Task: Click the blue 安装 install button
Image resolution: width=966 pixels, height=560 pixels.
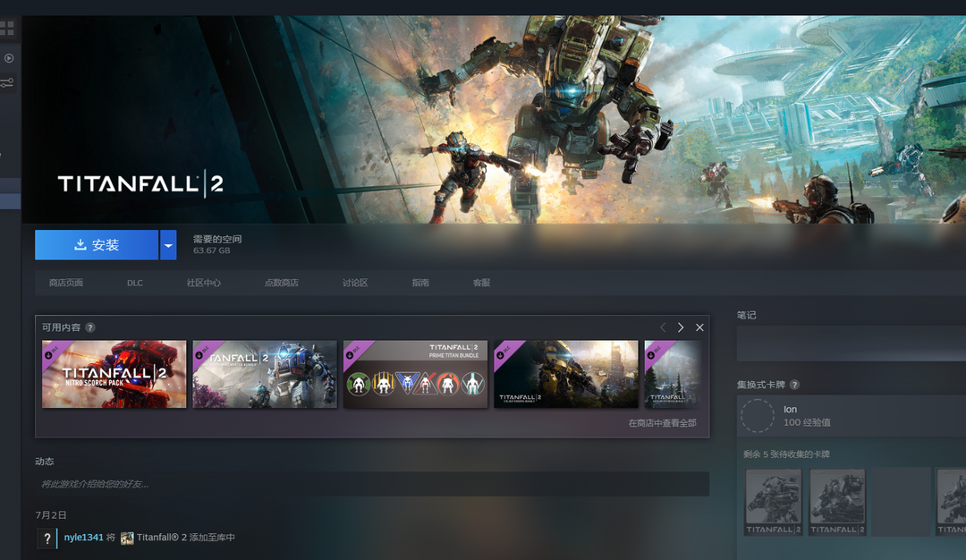Action: (x=97, y=244)
